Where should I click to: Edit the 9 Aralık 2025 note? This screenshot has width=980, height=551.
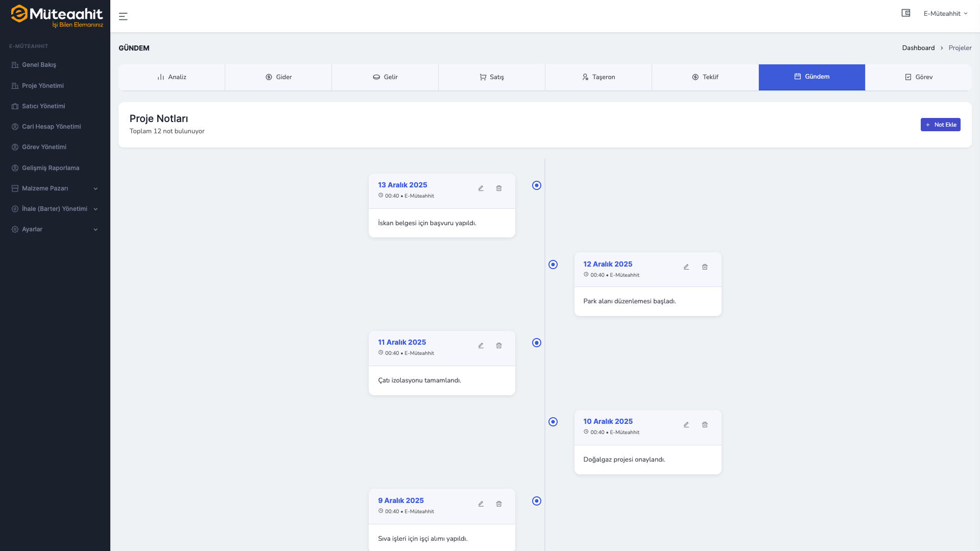(481, 504)
